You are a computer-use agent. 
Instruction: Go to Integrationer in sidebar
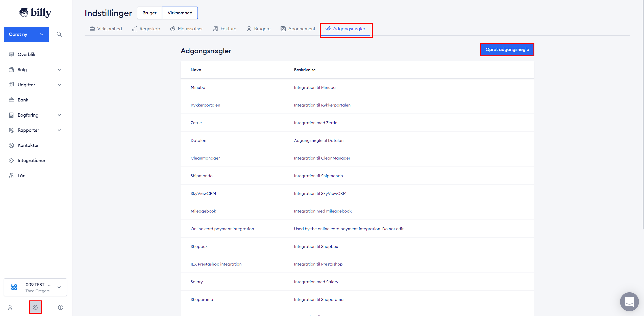pos(32,160)
